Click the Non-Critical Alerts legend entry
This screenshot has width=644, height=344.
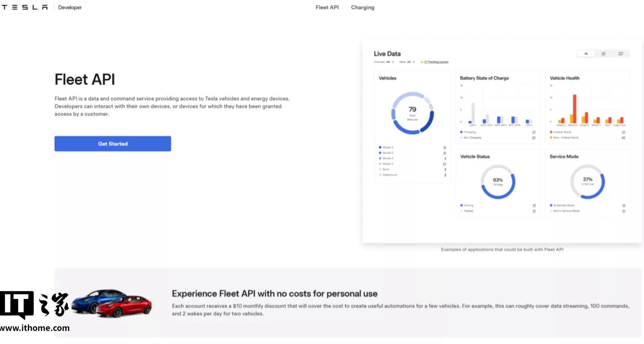(564, 138)
